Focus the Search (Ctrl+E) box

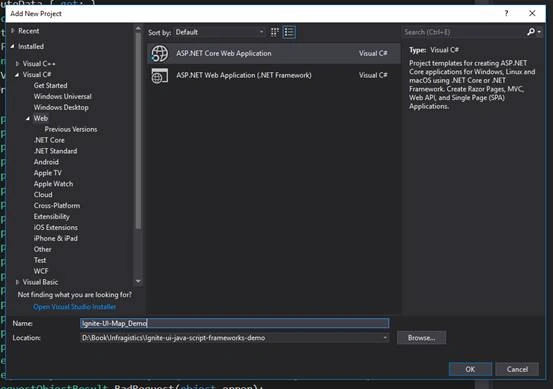pos(463,32)
